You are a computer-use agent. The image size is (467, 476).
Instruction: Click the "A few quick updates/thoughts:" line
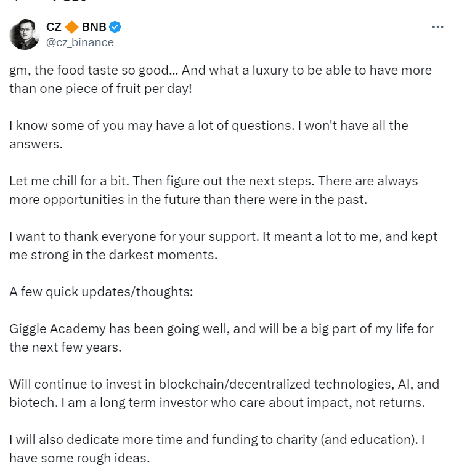101,291
